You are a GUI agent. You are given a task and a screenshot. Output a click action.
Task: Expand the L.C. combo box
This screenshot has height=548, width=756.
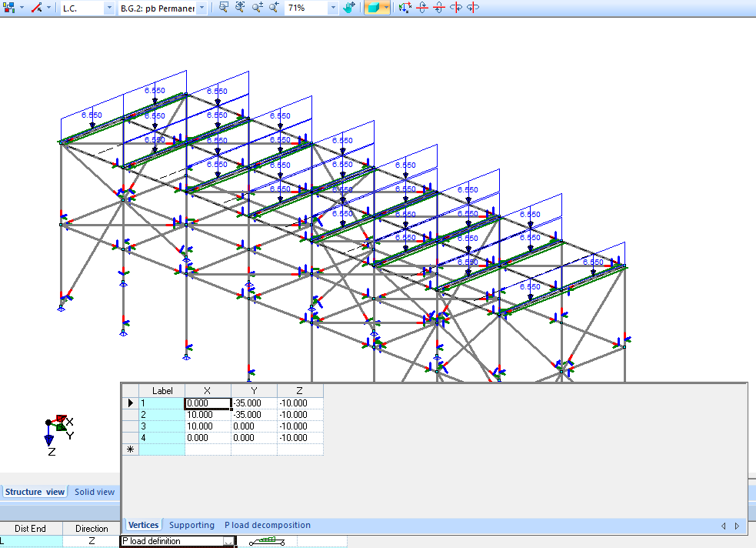[x=109, y=8]
